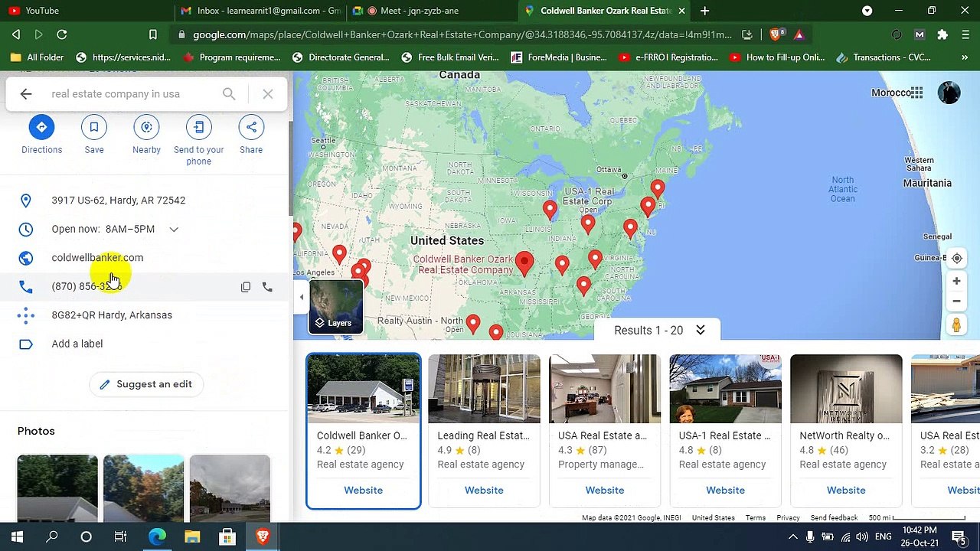980x551 pixels.
Task: Click the address 3917 US-62, Hardy, AR 72542
Action: pyautogui.click(x=119, y=201)
